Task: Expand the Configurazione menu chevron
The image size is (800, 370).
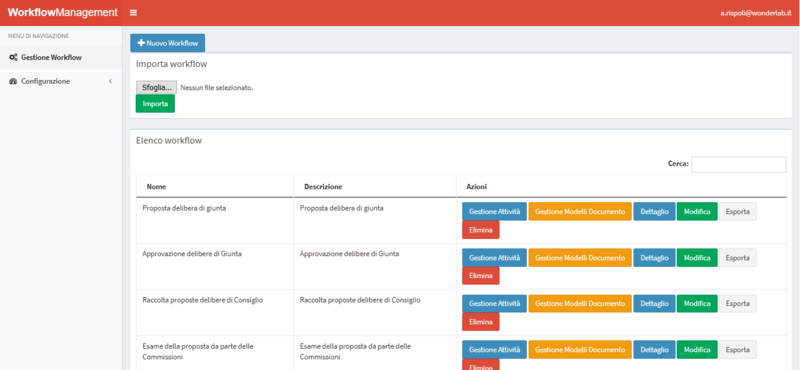Action: point(110,81)
